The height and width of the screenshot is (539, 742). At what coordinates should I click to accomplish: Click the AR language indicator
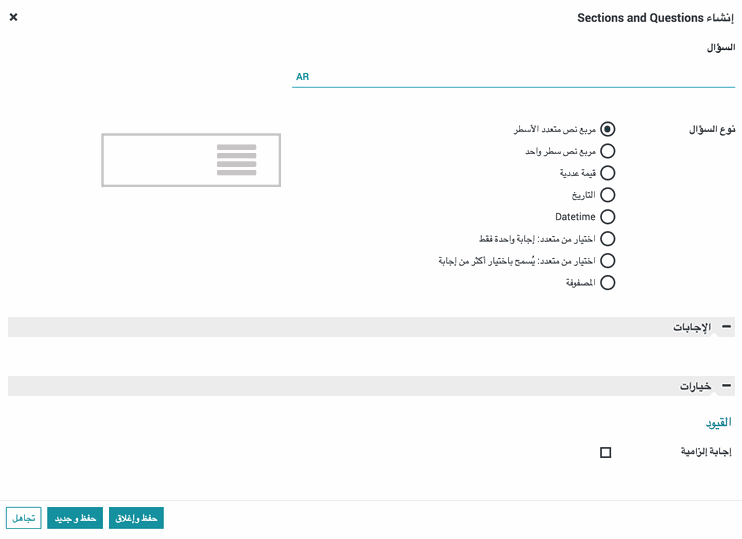click(x=302, y=77)
